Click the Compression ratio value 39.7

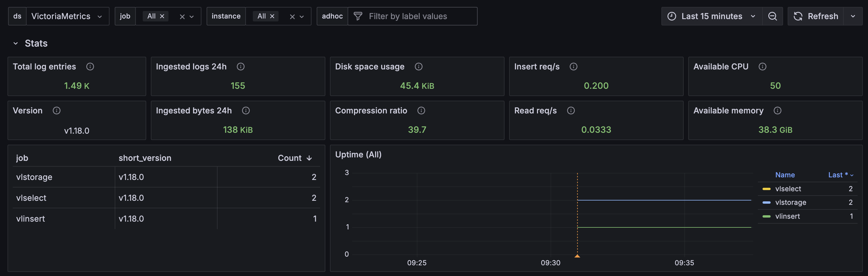click(417, 130)
